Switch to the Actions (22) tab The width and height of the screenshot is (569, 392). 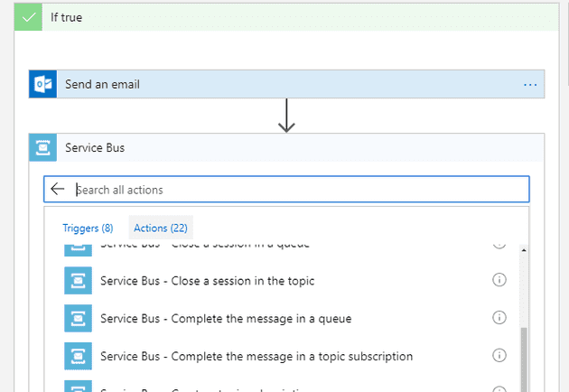tap(161, 228)
